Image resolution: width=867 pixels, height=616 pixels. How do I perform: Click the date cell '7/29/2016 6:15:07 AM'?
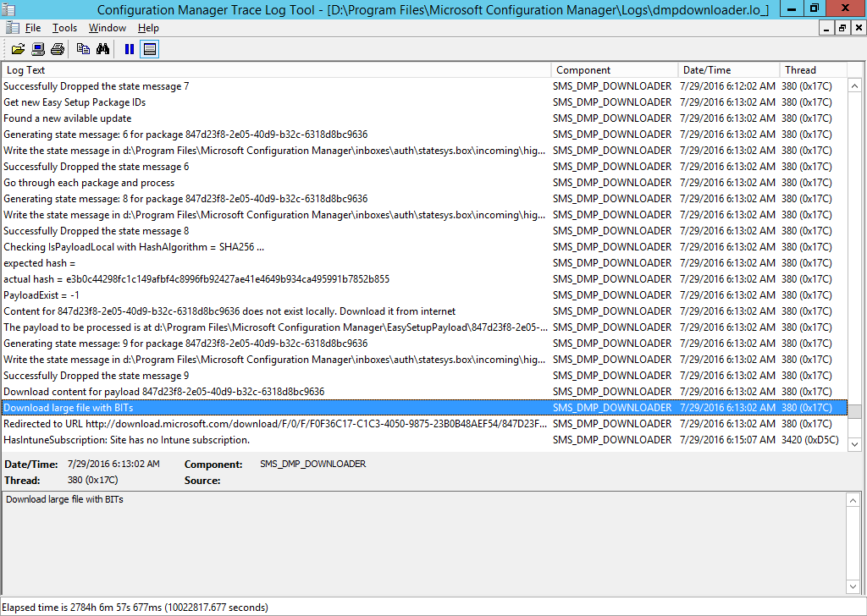pyautogui.click(x=727, y=440)
